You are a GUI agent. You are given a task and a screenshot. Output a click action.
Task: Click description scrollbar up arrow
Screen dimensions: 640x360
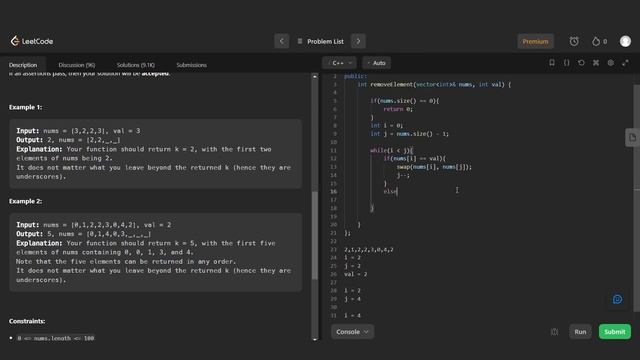[315, 77]
